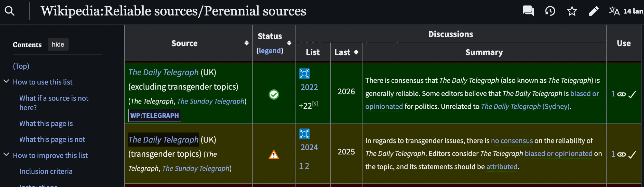The width and height of the screenshot is (644, 187).
Task: Collapse How to improve this list section
Action: coord(6,155)
